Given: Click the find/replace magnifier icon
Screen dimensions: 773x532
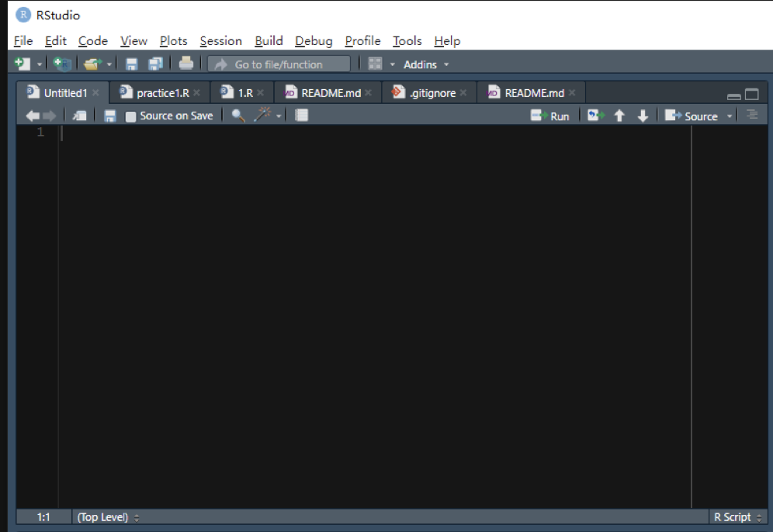Looking at the screenshot, I should (238, 116).
